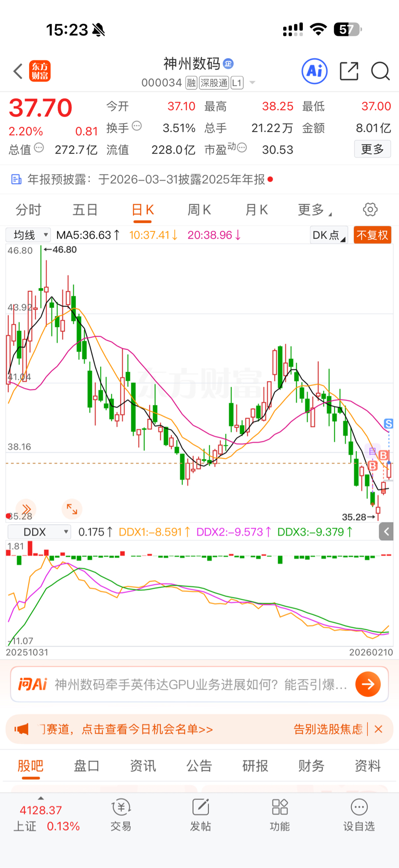
Task: Tap the back arrow icon
Action: [18, 71]
